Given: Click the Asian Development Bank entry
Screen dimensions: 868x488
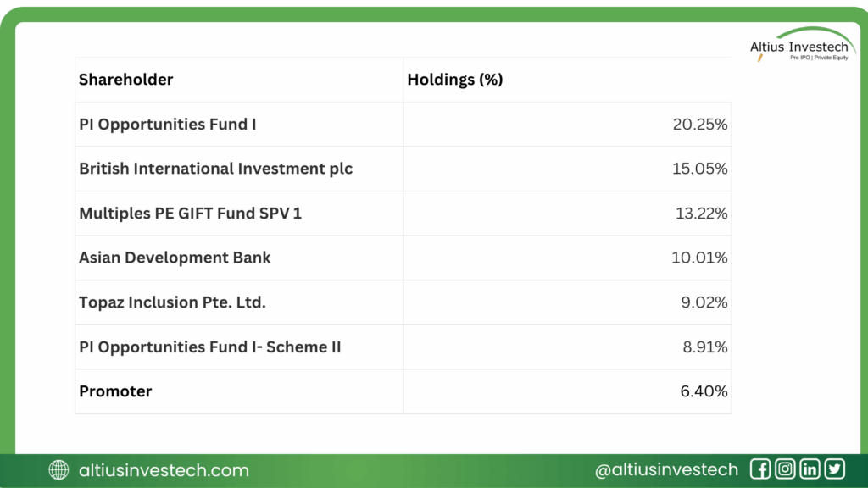Looking at the screenshot, I should (x=175, y=258).
